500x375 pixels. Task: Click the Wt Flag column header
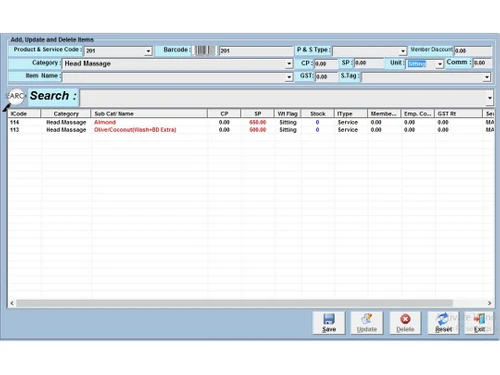click(288, 114)
